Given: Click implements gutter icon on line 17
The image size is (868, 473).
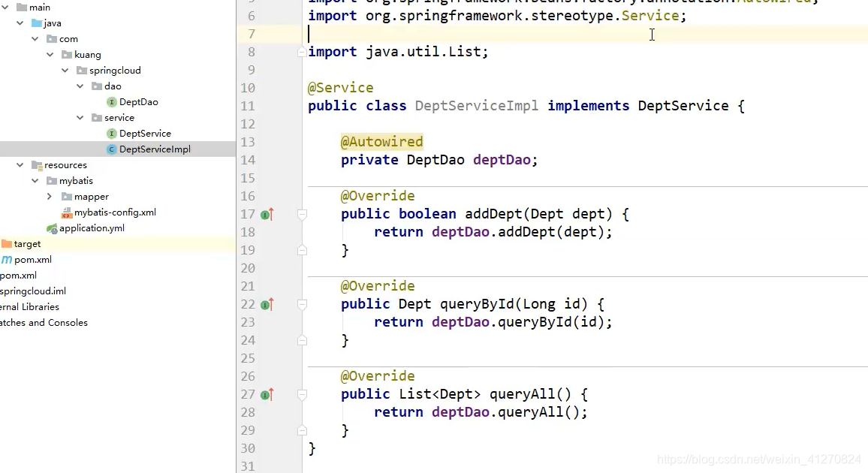Looking at the screenshot, I should coord(267,214).
